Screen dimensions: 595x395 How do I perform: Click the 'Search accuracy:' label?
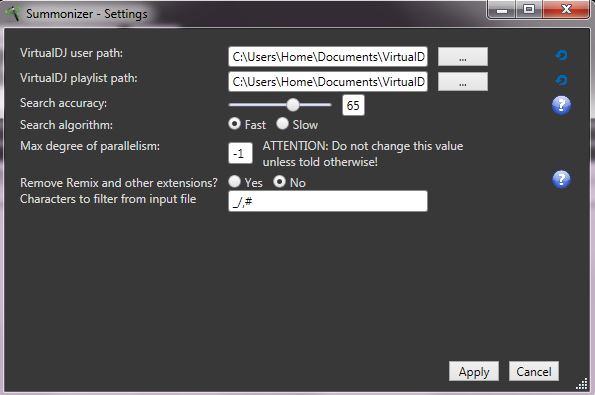[x=63, y=103]
